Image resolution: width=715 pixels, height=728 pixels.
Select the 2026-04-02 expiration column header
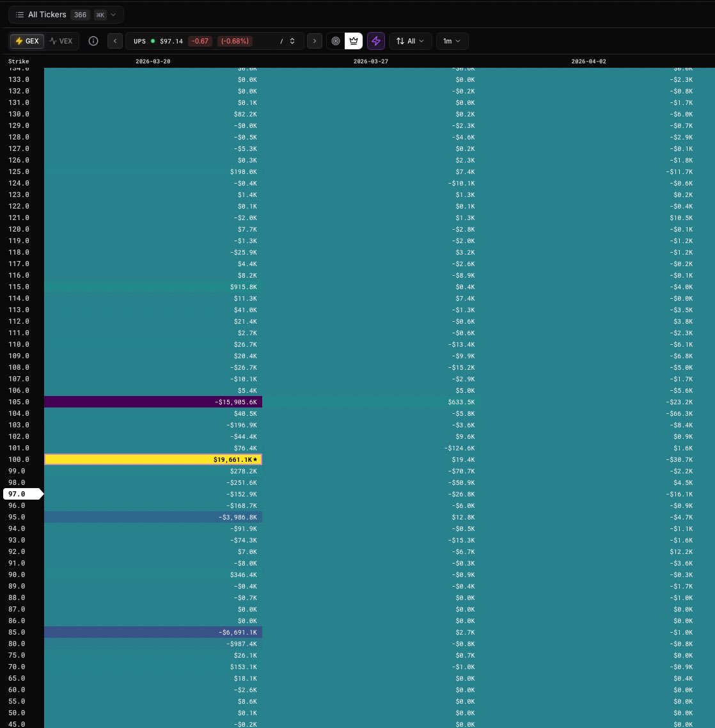[588, 61]
